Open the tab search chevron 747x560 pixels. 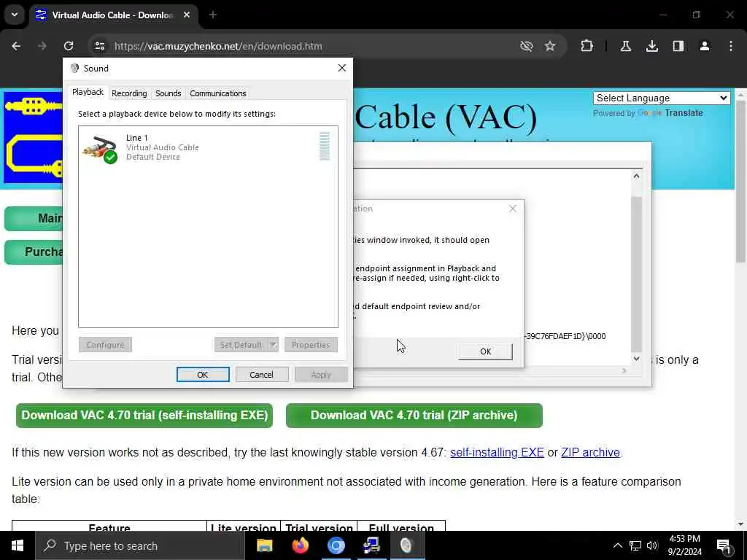click(15, 15)
